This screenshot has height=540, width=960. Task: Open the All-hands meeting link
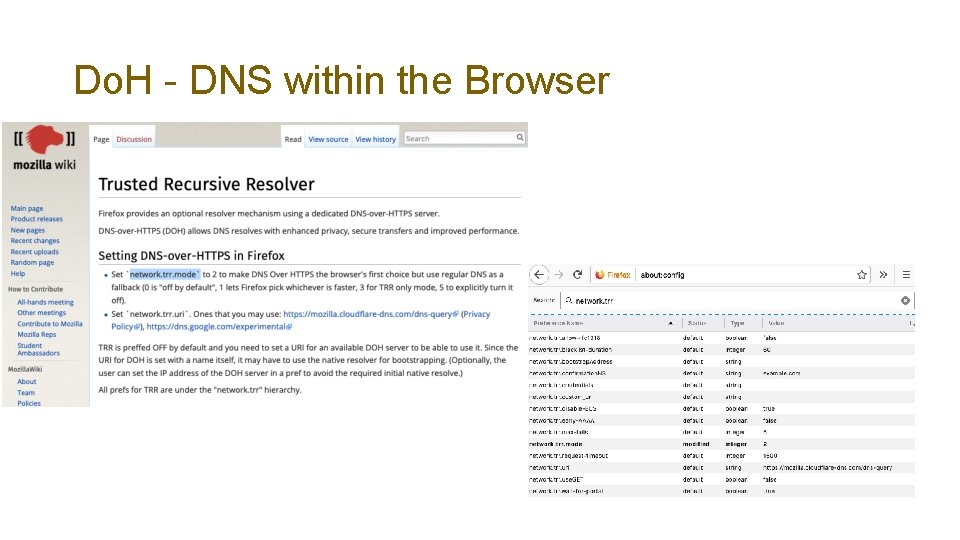45,302
